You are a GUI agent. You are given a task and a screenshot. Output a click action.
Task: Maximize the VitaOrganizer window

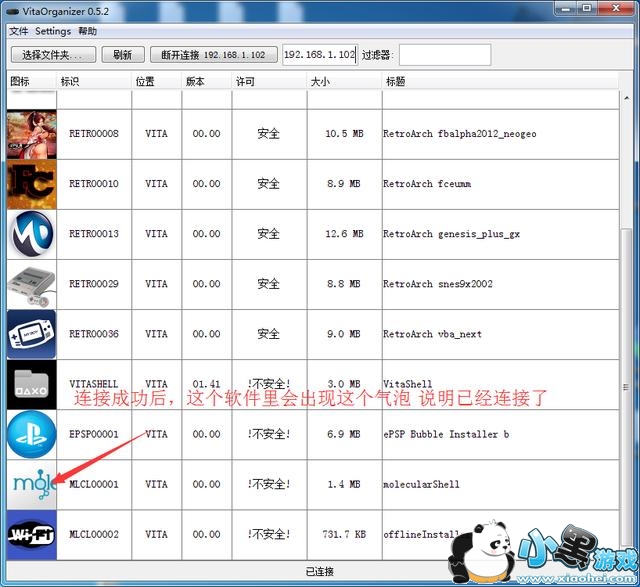[587, 8]
